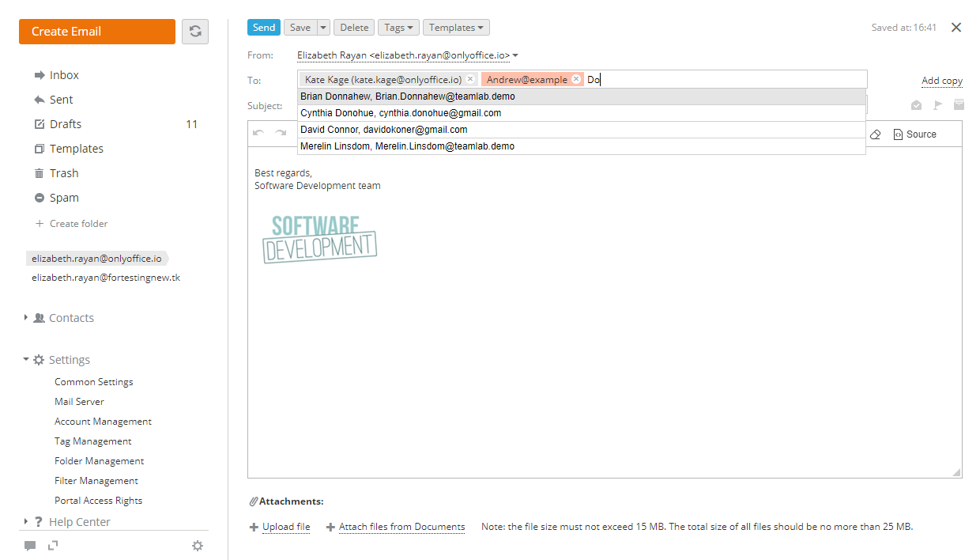Viewport: 980px width, 560px height.
Task: Open Mail Server settings
Action: pos(79,402)
